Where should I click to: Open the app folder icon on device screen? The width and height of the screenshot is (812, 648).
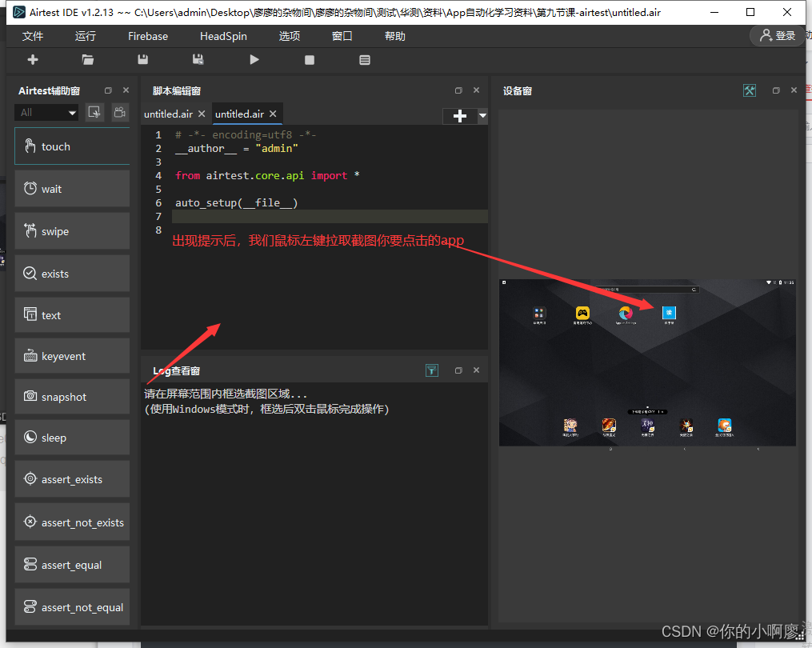pyautogui.click(x=539, y=313)
